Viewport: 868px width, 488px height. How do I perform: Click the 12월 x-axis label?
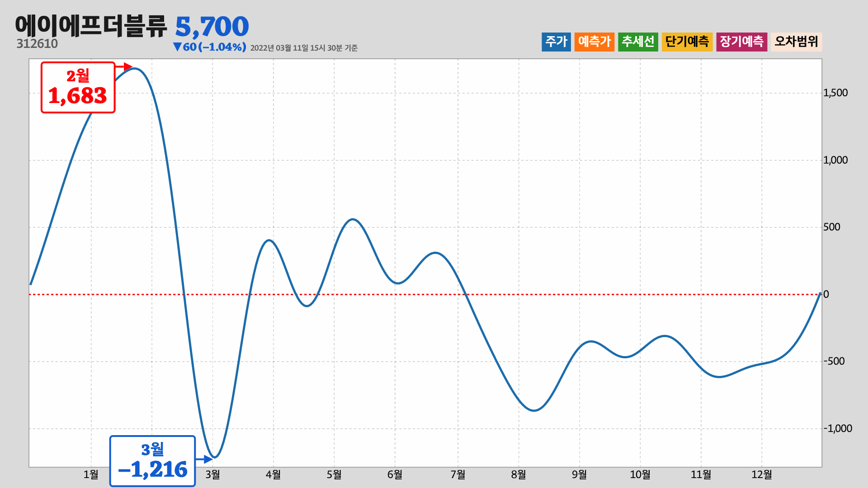pos(762,474)
